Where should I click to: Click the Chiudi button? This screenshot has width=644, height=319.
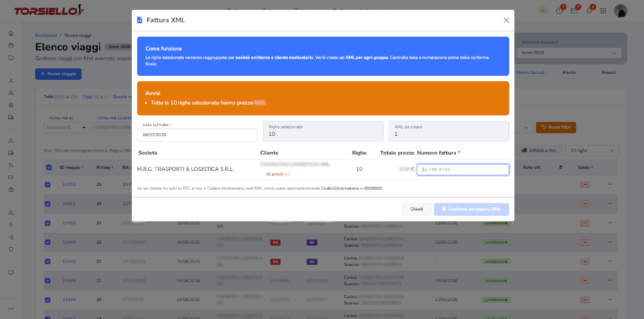(417, 209)
